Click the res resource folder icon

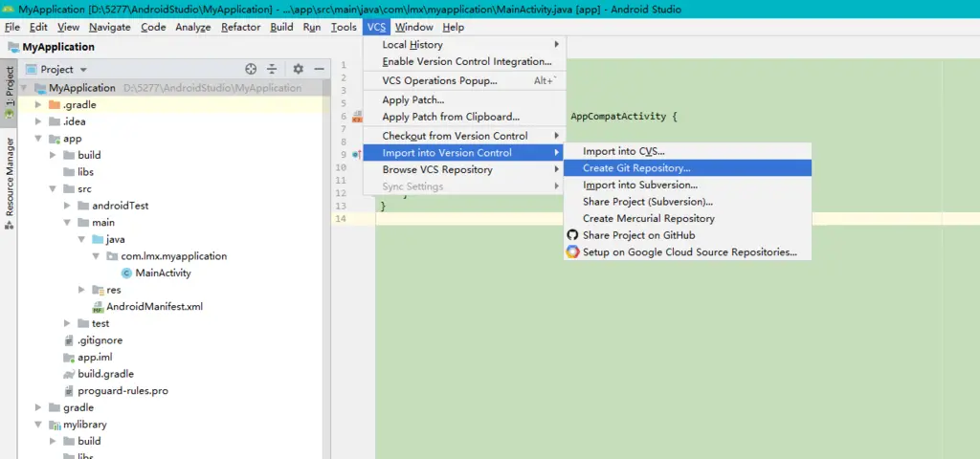tap(98, 290)
